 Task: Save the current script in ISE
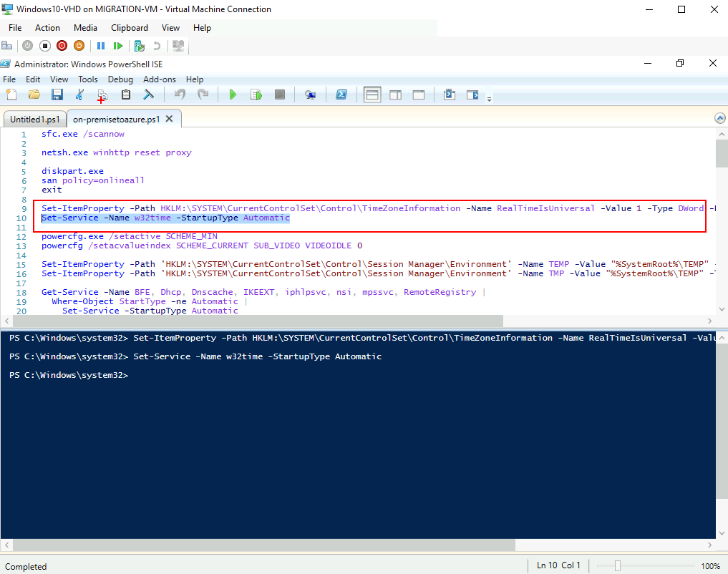click(57, 94)
